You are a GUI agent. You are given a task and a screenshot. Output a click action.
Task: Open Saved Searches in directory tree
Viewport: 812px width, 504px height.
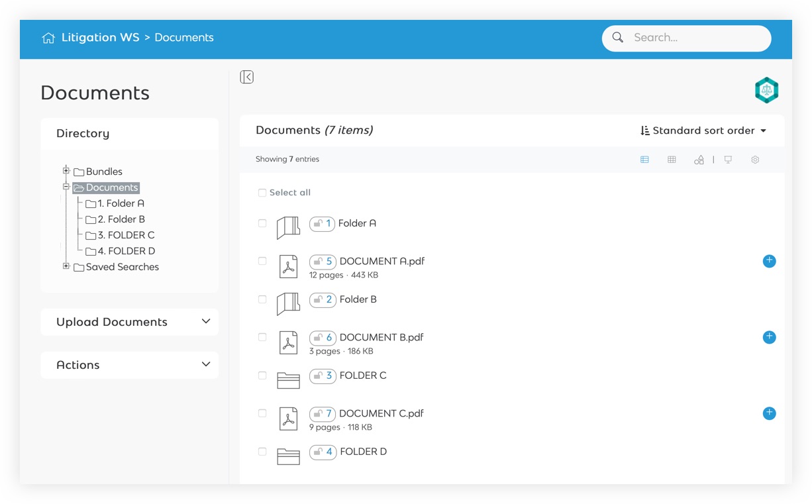[x=122, y=267]
